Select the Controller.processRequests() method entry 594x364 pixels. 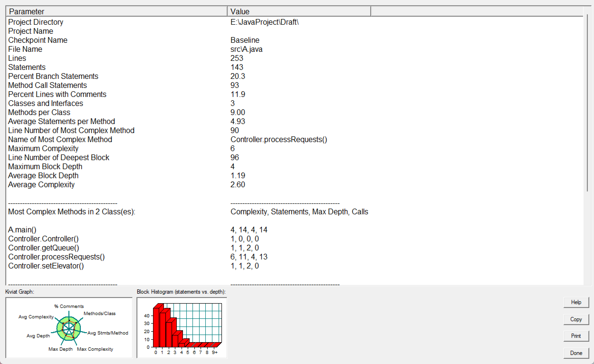[56, 257]
